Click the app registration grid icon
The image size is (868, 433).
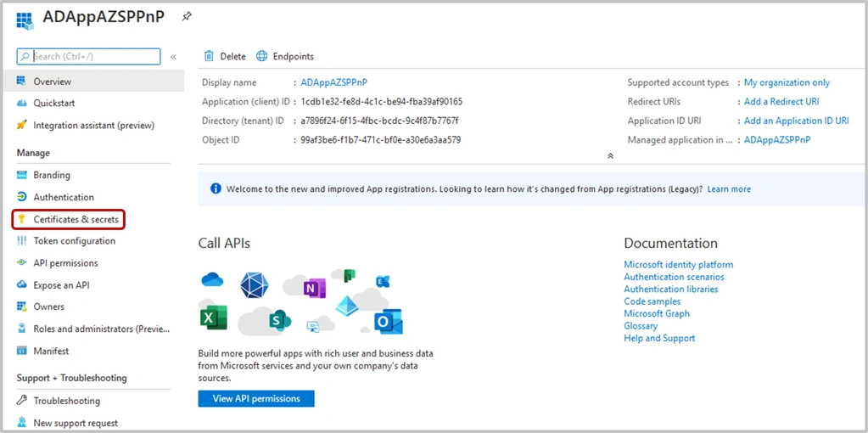(25, 20)
